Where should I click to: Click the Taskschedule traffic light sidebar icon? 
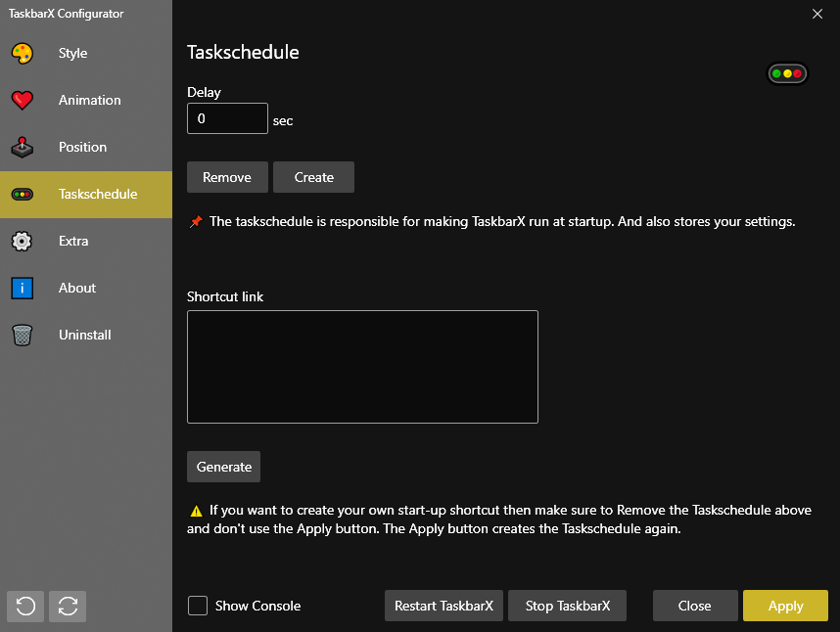(x=22, y=195)
